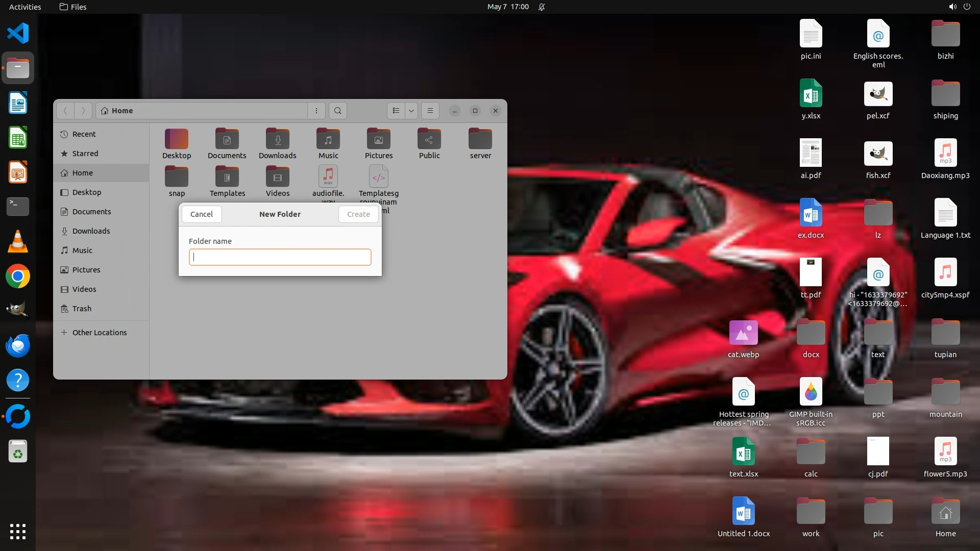Toggle list view icon in Files toolbar
Screen dimensions: 980x551
click(x=396, y=111)
